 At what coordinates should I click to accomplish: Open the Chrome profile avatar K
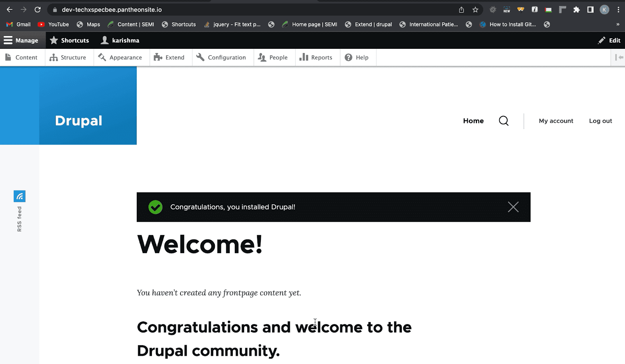604,10
